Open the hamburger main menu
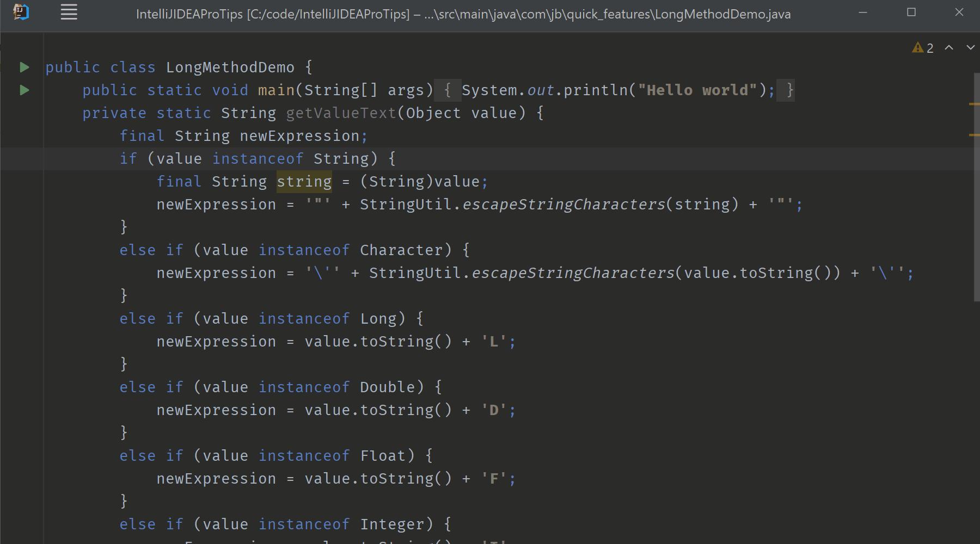This screenshot has width=980, height=544. (69, 12)
